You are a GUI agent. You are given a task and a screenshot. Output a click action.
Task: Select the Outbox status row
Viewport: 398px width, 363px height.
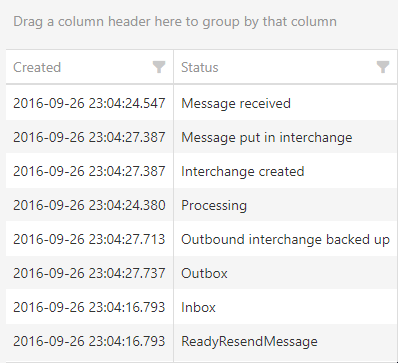(202, 273)
